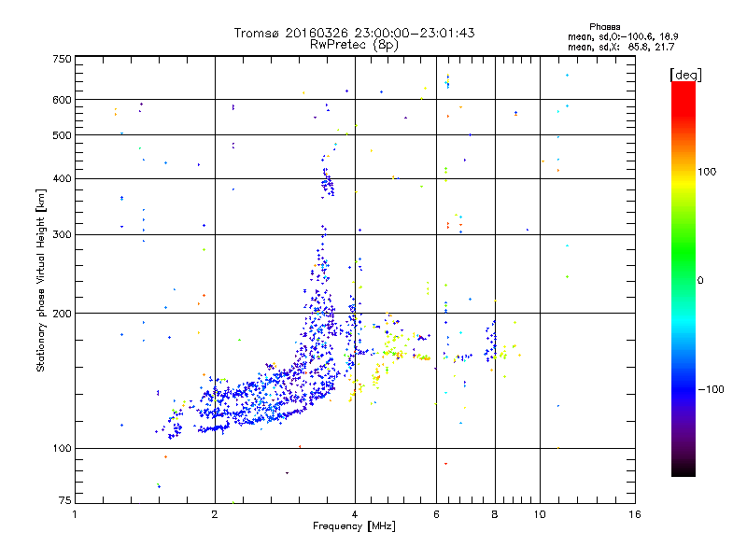Click the 'Phases' header label
This screenshot has width=747, height=560.
pyautogui.click(x=604, y=27)
